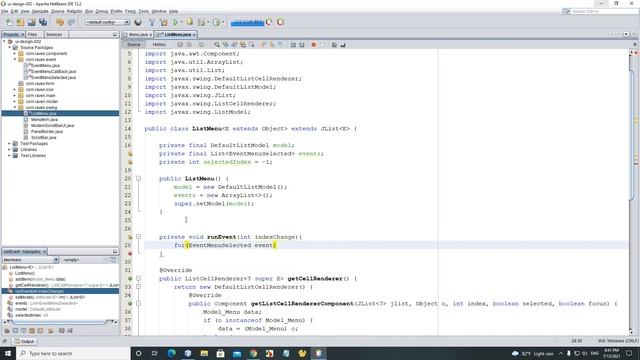Toggle Show Inner Classes filter in Navigator
Screen dimensions: 640x360
coord(40,331)
